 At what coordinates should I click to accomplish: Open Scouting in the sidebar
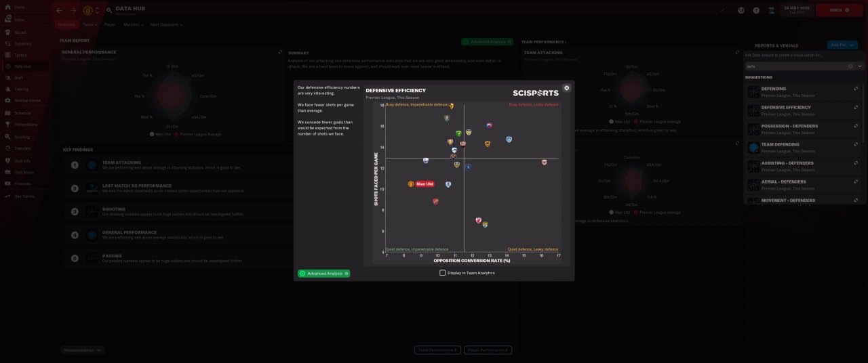click(x=22, y=137)
